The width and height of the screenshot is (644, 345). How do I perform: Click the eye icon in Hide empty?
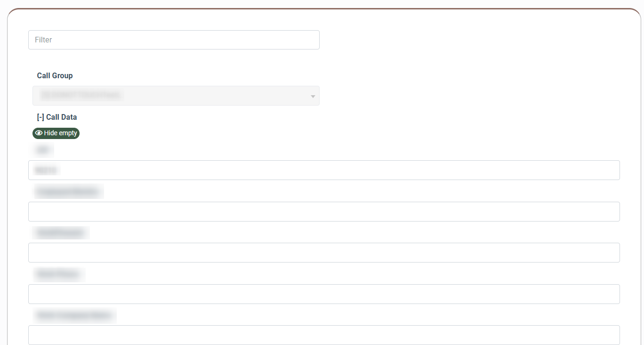39,133
